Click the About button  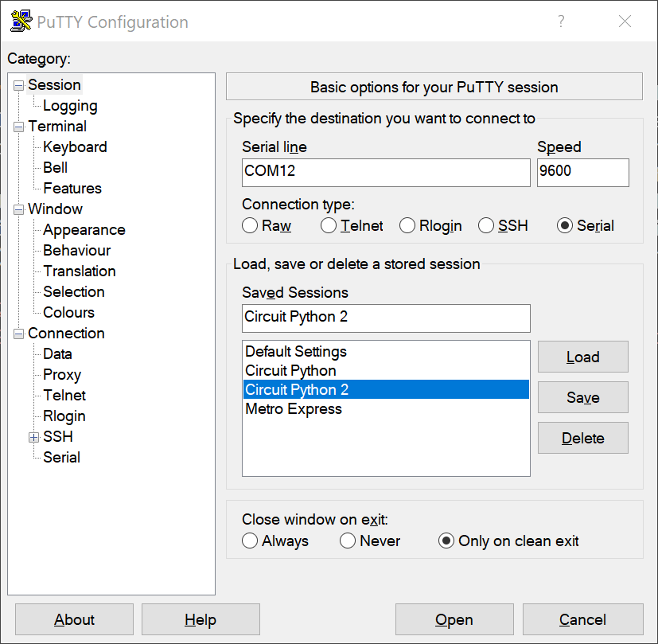click(74, 619)
